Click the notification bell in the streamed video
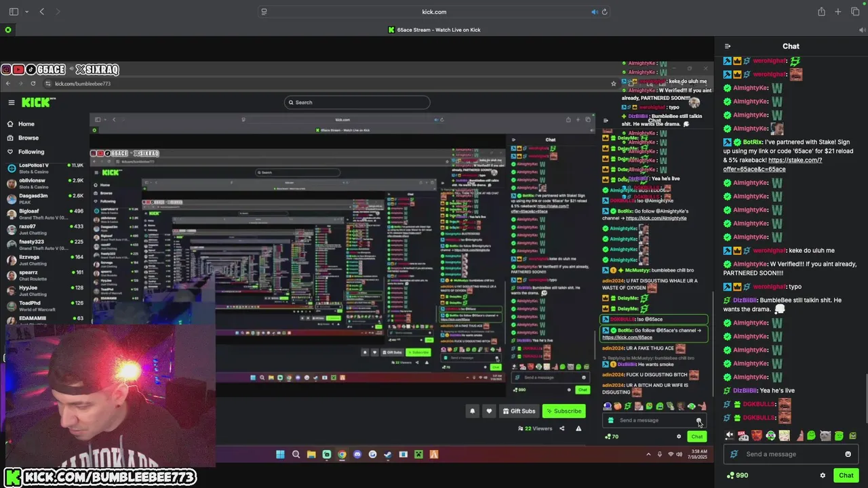The height and width of the screenshot is (488, 868). coord(473,411)
